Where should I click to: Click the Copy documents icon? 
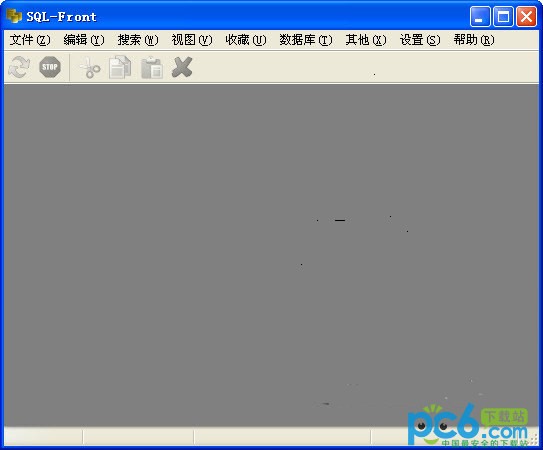120,67
